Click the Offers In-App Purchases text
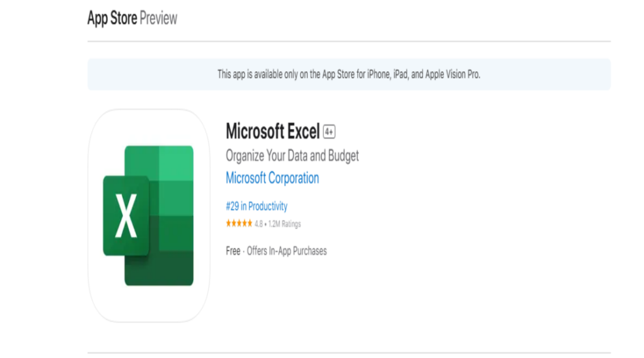The width and height of the screenshot is (644, 358). [x=287, y=251]
